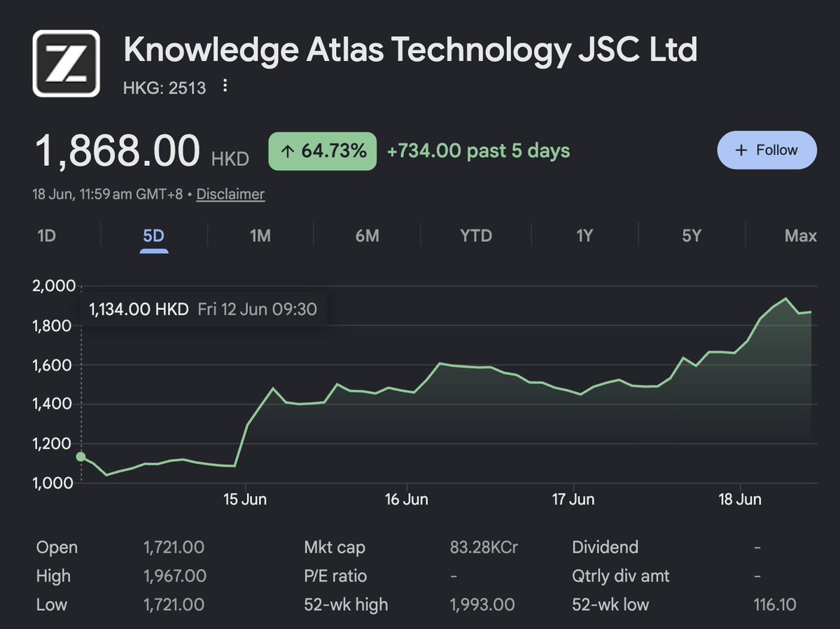Click the 2,000 y-axis label
Screen dimensions: 840x629
(x=55, y=285)
